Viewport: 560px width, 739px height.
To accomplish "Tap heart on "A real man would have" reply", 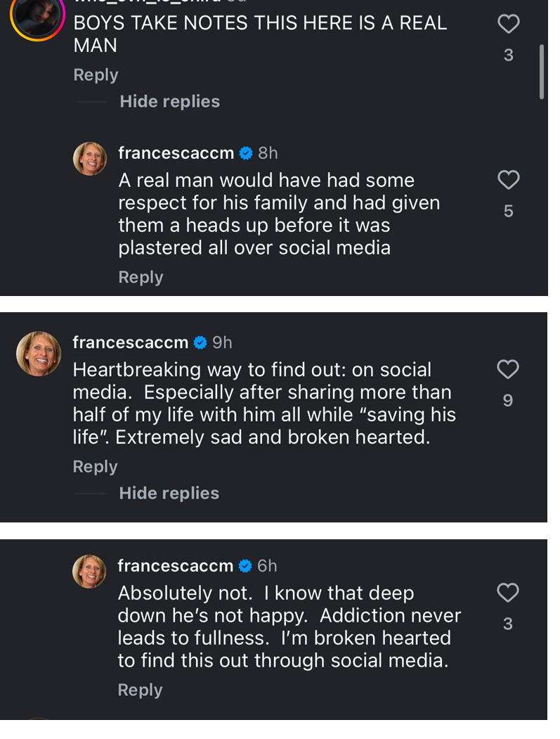I will point(508,181).
